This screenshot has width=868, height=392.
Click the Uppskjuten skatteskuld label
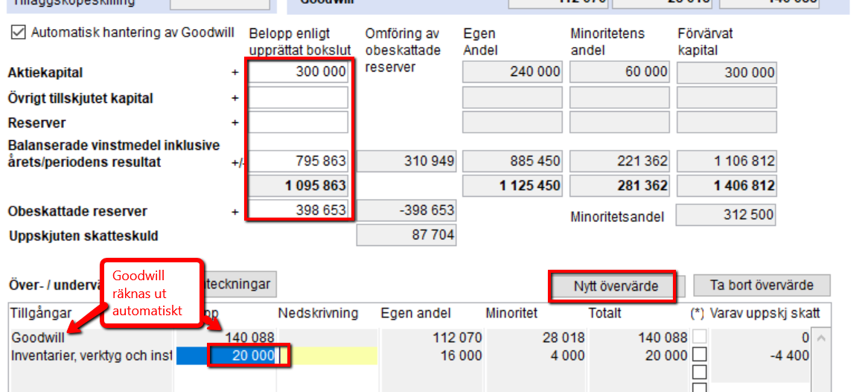click(83, 236)
